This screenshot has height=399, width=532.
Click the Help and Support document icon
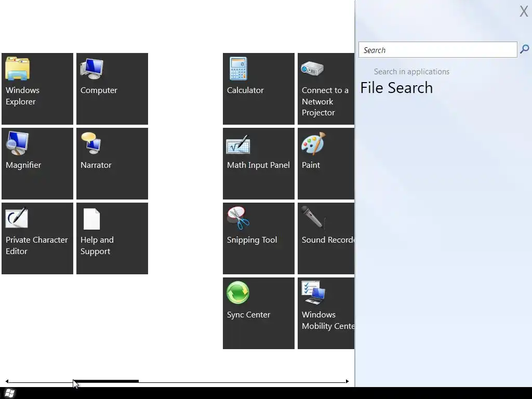click(91, 219)
